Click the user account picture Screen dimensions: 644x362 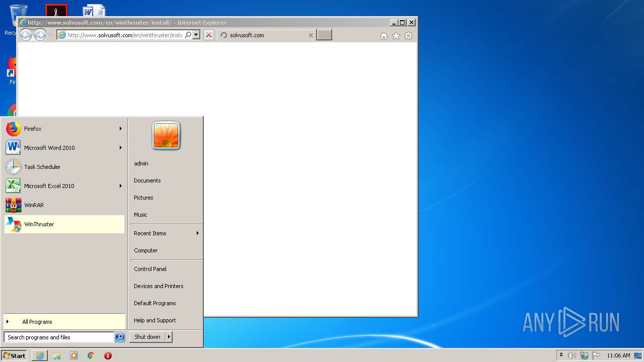[x=166, y=136]
